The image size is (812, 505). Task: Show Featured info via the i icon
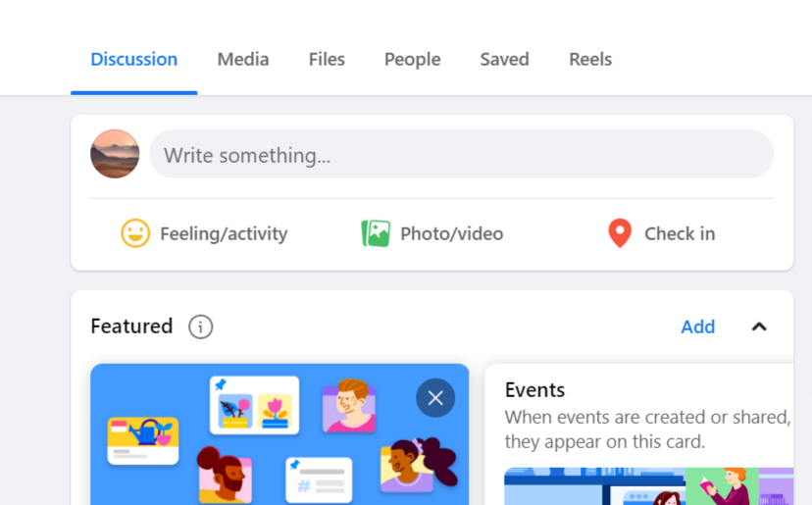tap(200, 327)
